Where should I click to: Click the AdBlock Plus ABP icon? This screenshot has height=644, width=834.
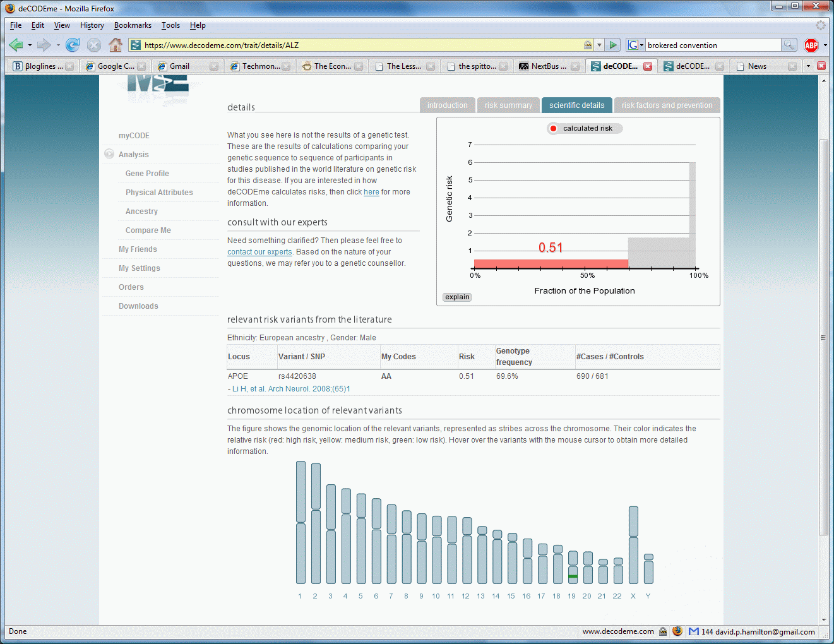(x=811, y=45)
